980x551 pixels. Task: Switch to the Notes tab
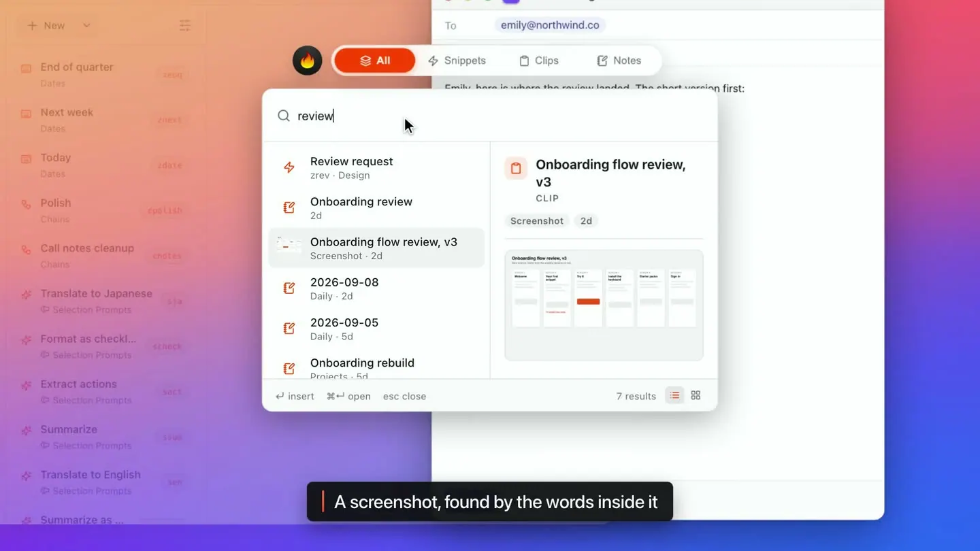pyautogui.click(x=619, y=61)
